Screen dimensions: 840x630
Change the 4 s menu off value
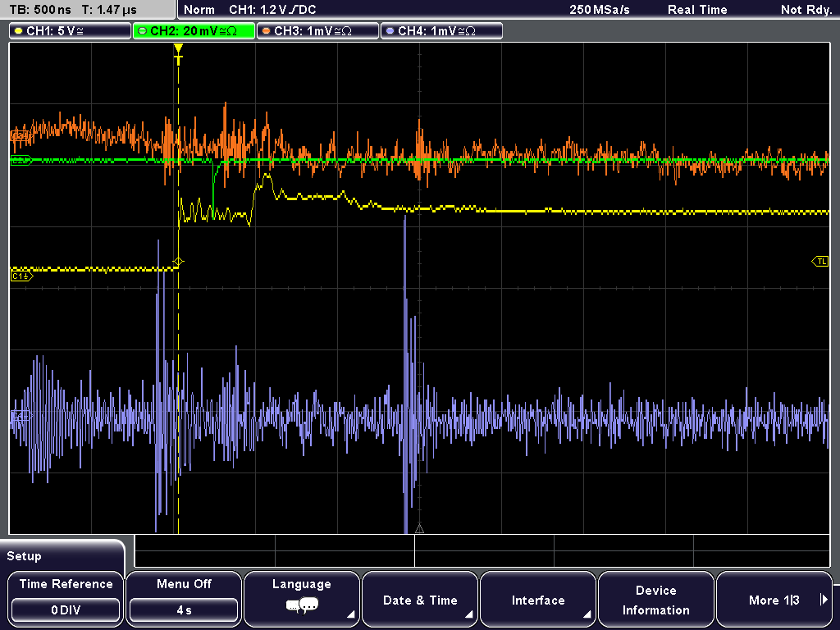point(184,610)
